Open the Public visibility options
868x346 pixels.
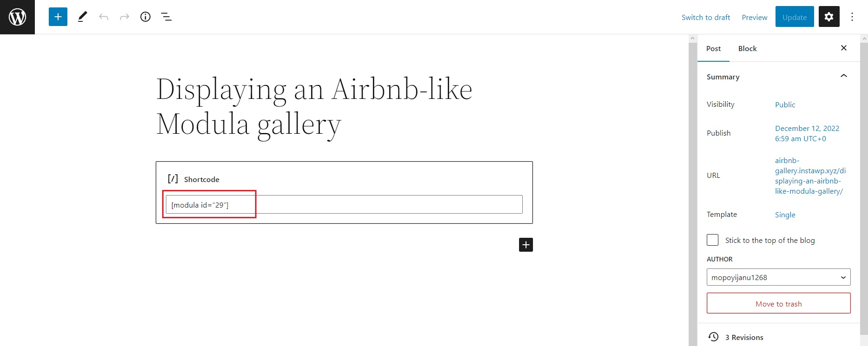coord(785,105)
